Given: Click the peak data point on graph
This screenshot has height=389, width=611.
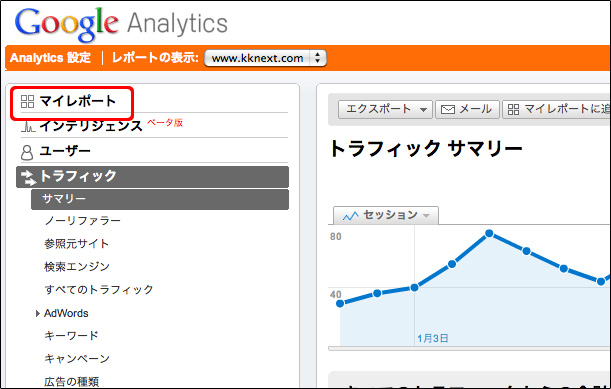Looking at the screenshot, I should point(489,233).
